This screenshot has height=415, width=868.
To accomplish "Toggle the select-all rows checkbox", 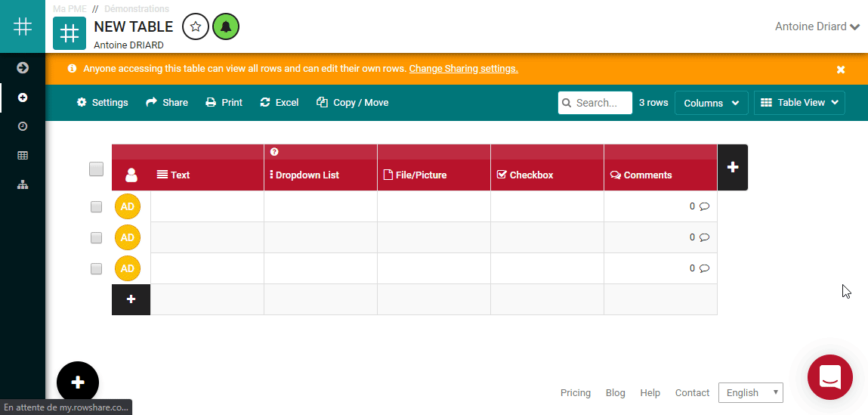I will (97, 169).
